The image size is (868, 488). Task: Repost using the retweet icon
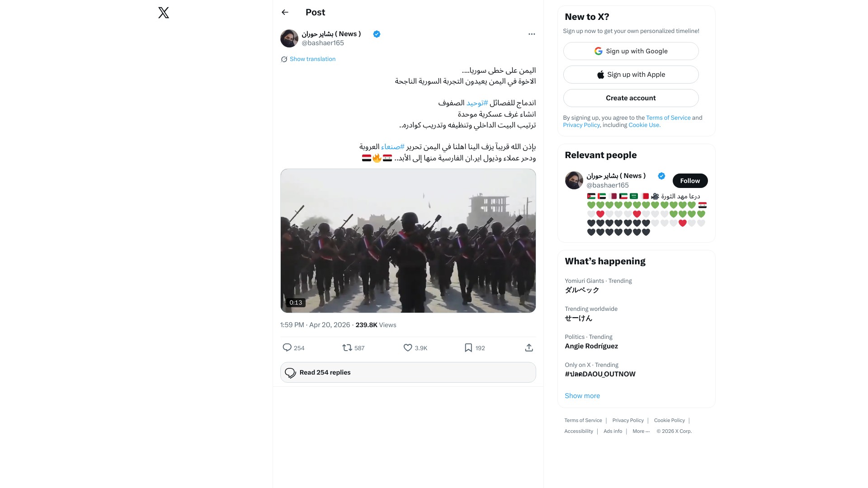tap(347, 347)
